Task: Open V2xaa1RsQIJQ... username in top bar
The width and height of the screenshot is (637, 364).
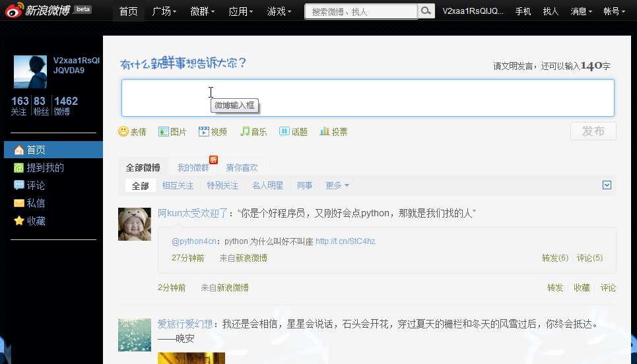Action: pyautogui.click(x=473, y=11)
